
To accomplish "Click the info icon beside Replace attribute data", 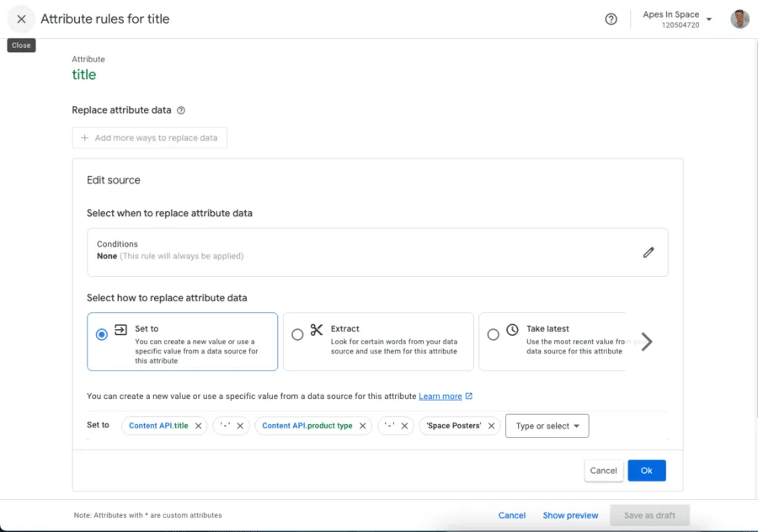I will 181,110.
